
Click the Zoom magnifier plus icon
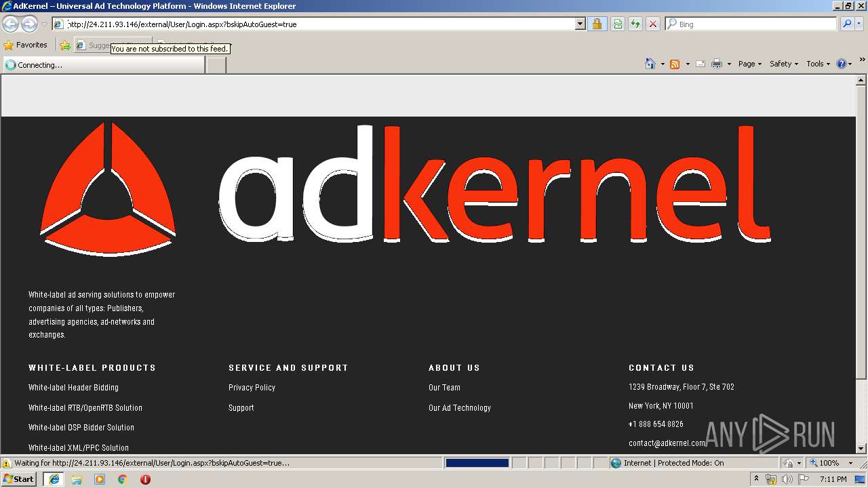pyautogui.click(x=813, y=463)
